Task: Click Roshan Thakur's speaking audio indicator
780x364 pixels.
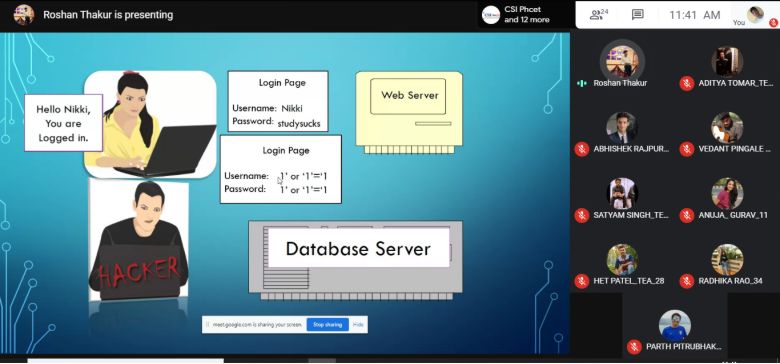Action: (582, 83)
